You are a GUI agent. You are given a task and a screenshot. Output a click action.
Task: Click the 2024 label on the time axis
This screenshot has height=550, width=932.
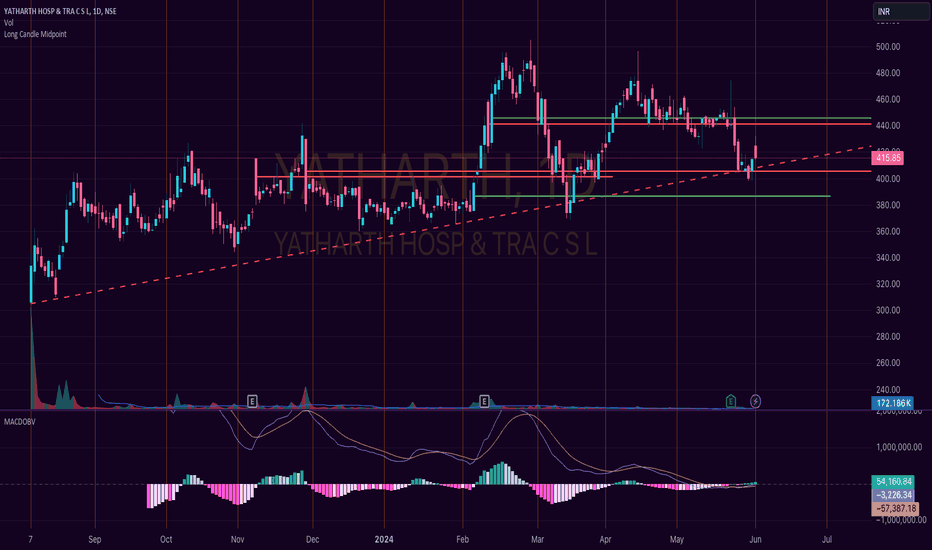pos(384,539)
